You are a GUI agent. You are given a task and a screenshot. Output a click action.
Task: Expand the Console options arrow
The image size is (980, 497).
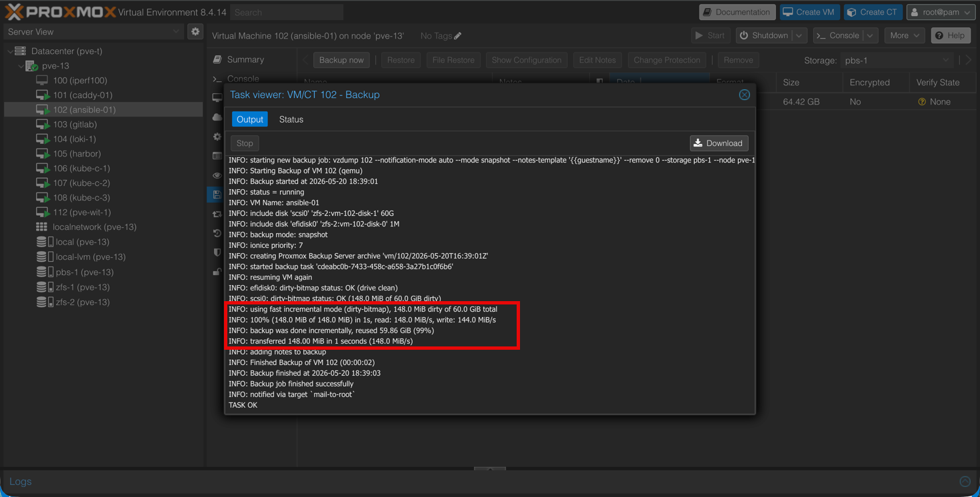tap(870, 35)
